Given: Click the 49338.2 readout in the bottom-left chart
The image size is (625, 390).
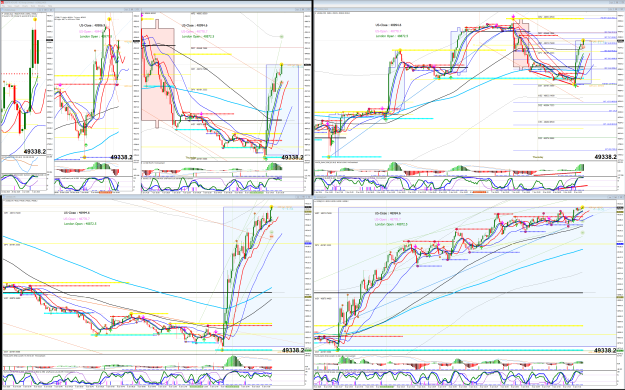Looking at the screenshot, I should [293, 350].
